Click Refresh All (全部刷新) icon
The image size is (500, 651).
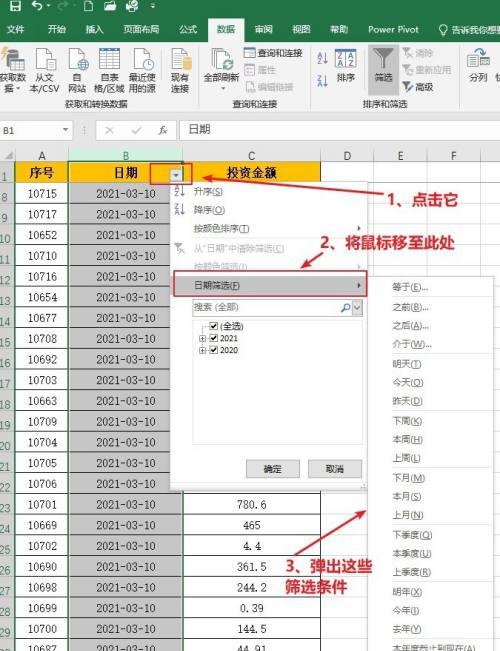(221, 59)
